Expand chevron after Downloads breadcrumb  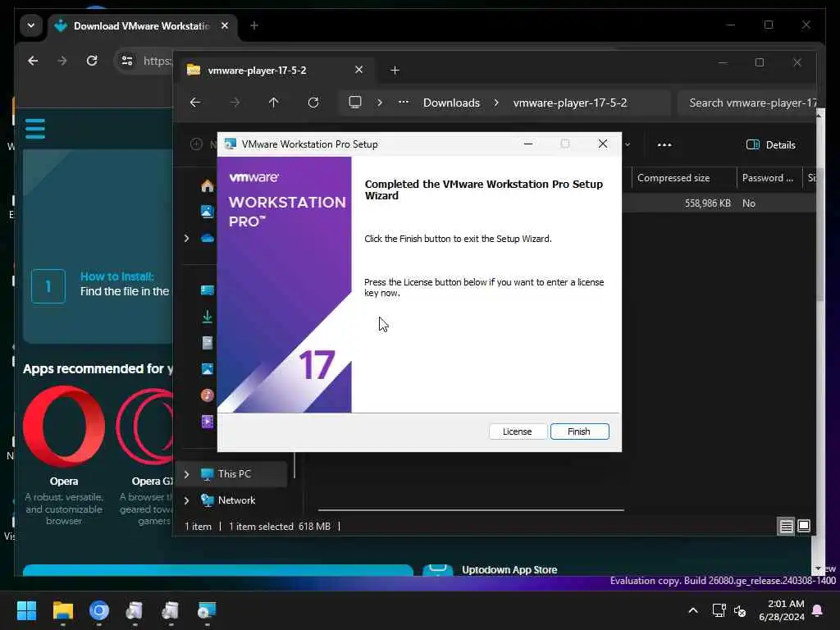point(496,103)
